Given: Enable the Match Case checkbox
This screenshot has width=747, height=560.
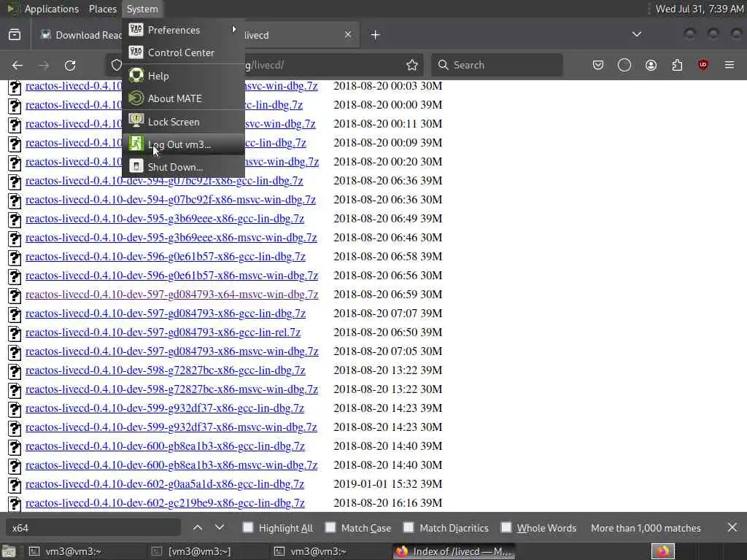Looking at the screenshot, I should coord(330,528).
